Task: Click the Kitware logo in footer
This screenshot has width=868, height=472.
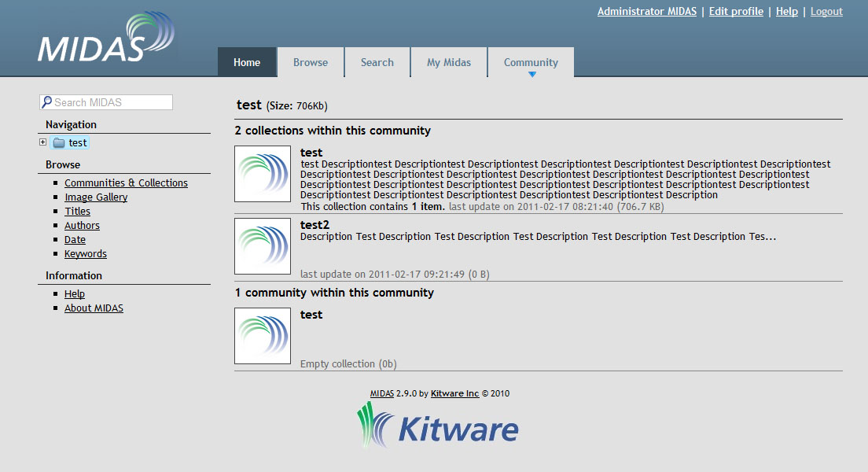Action: pyautogui.click(x=438, y=427)
